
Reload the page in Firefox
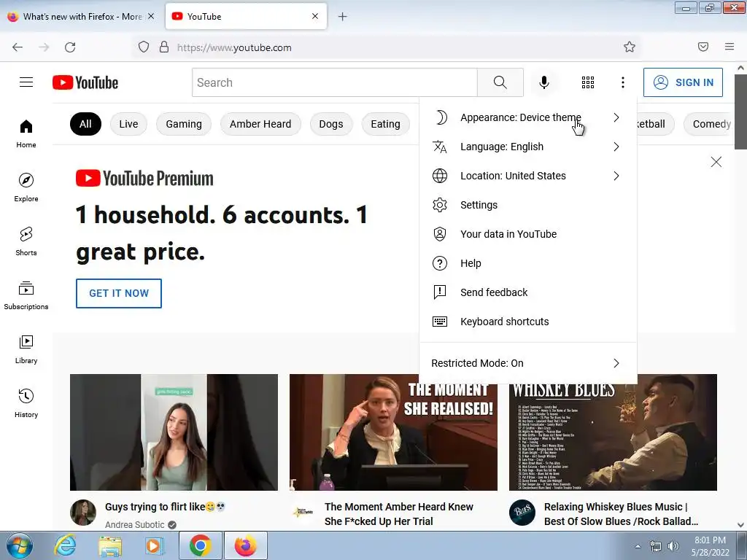(x=70, y=47)
